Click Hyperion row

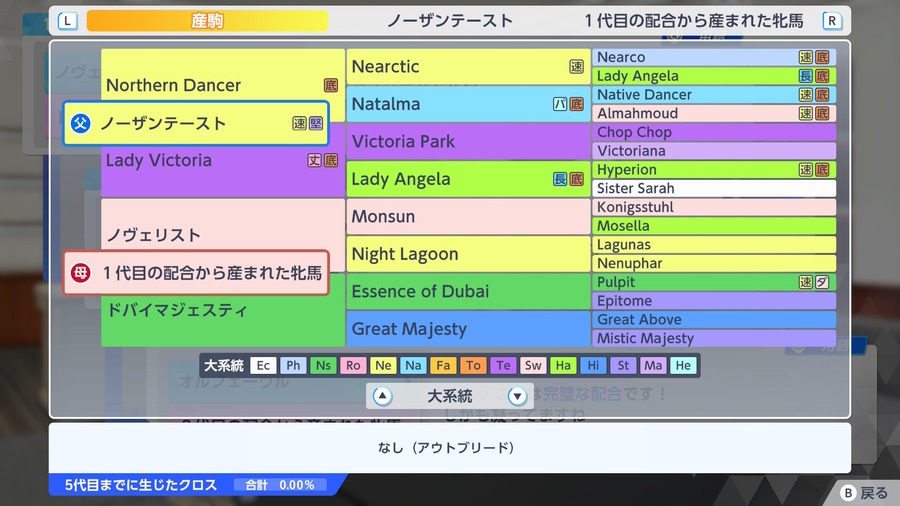(x=713, y=169)
